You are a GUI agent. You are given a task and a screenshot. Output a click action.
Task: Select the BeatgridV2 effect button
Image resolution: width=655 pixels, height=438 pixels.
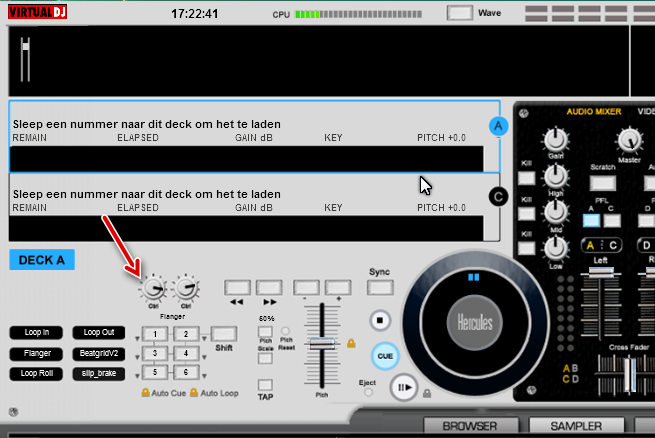[99, 353]
